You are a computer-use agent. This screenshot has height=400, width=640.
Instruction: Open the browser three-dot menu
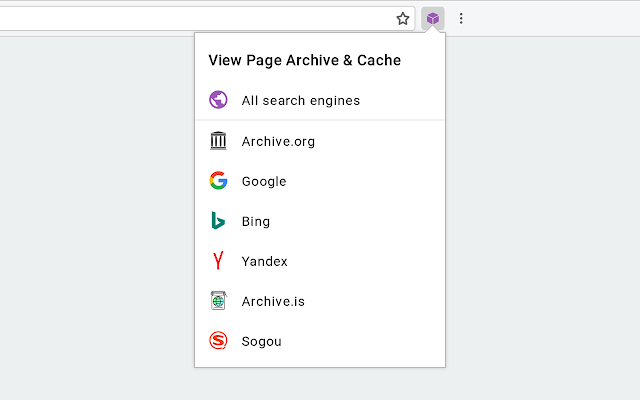(x=461, y=19)
